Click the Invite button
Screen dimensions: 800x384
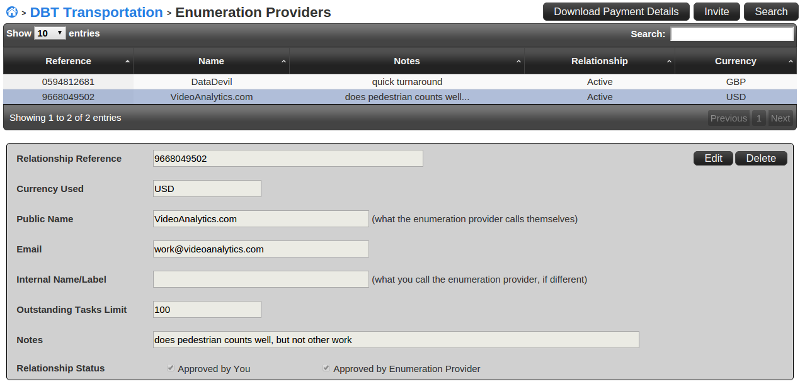point(716,12)
